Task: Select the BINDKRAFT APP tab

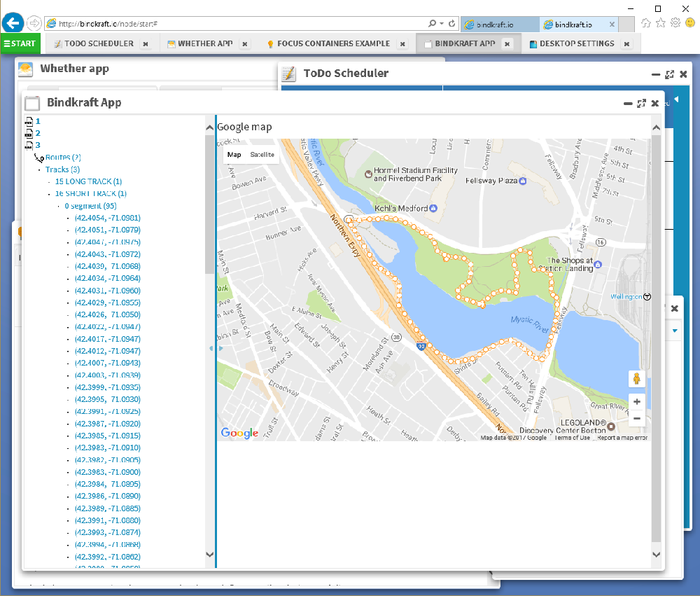Action: tap(465, 44)
